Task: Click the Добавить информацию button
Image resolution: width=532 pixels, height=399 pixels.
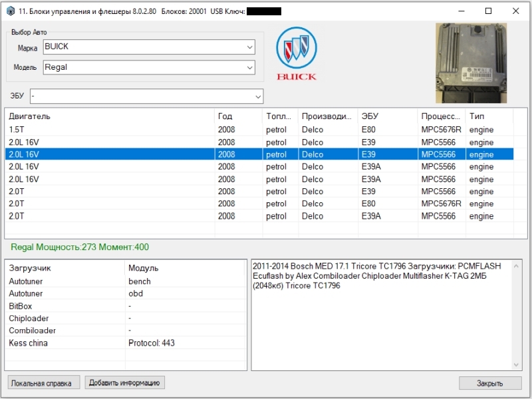Action: pyautogui.click(x=124, y=383)
